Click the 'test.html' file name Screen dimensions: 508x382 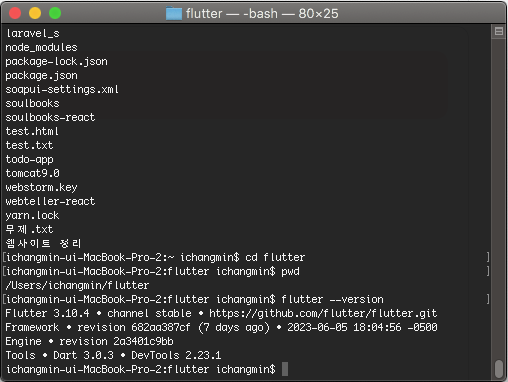pos(32,131)
